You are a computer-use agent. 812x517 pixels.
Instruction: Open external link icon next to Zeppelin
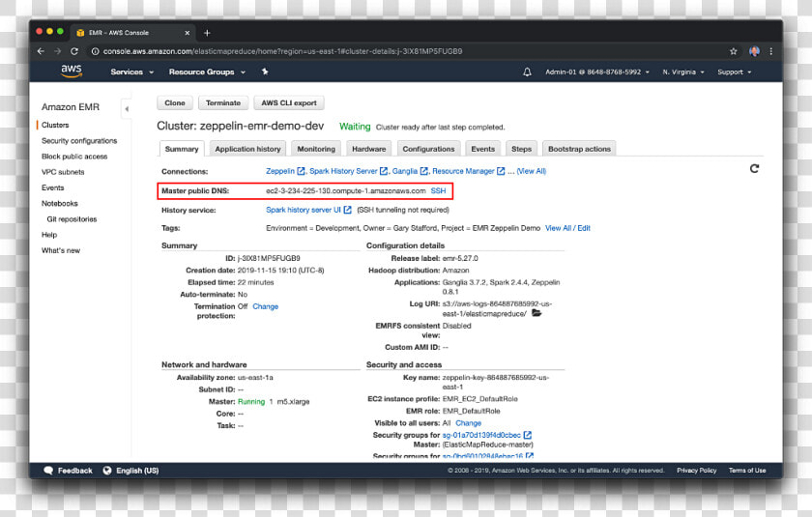point(301,171)
